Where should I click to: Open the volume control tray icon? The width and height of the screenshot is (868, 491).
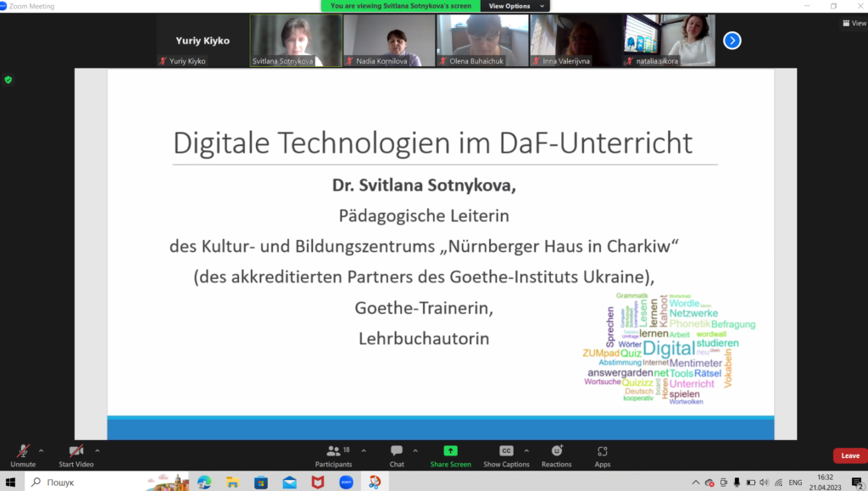[x=765, y=483]
